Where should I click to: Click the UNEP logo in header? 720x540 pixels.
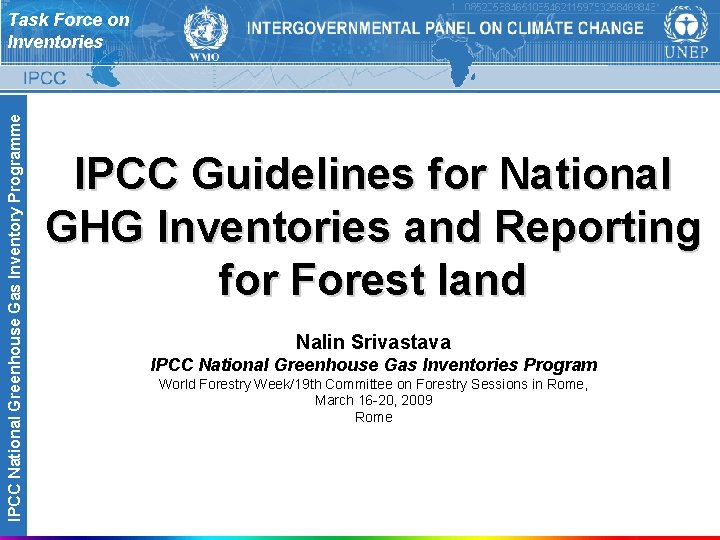[686, 32]
